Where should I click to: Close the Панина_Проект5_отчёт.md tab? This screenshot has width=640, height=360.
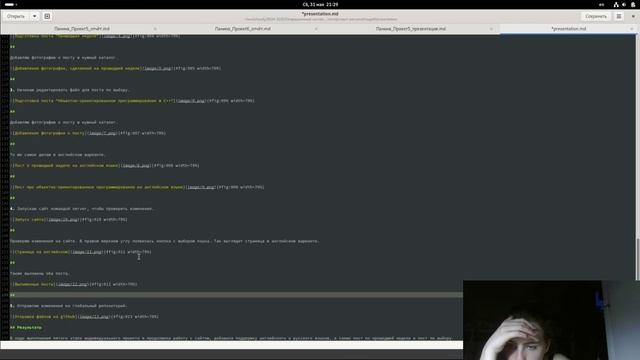(x=155, y=29)
